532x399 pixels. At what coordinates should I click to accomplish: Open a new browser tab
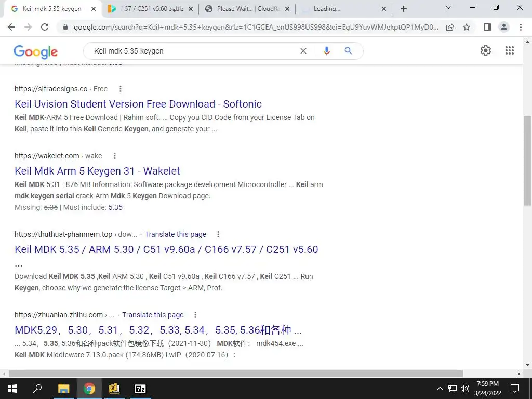click(403, 9)
